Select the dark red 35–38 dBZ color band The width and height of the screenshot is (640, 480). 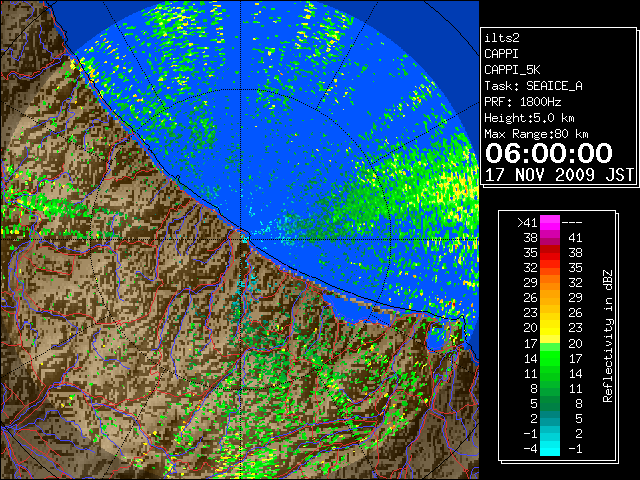[x=550, y=252]
